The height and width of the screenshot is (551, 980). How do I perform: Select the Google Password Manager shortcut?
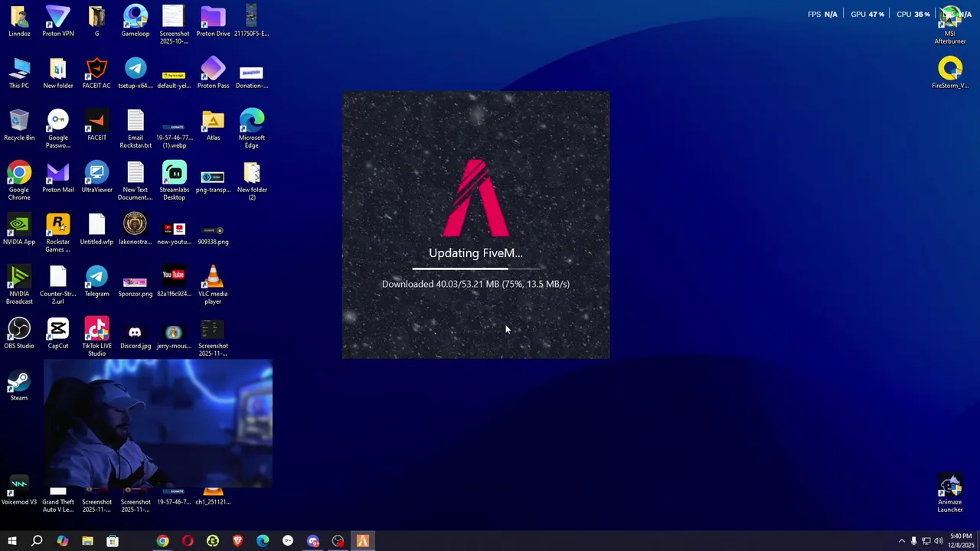[58, 129]
